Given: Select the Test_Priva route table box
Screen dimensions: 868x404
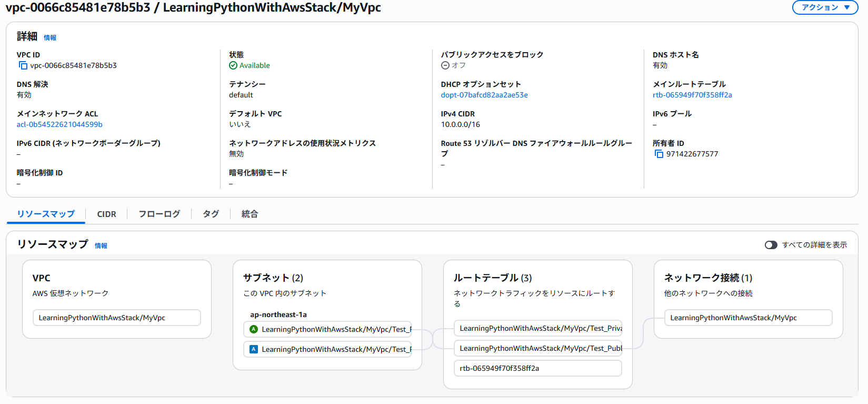Looking at the screenshot, I should [x=537, y=328].
